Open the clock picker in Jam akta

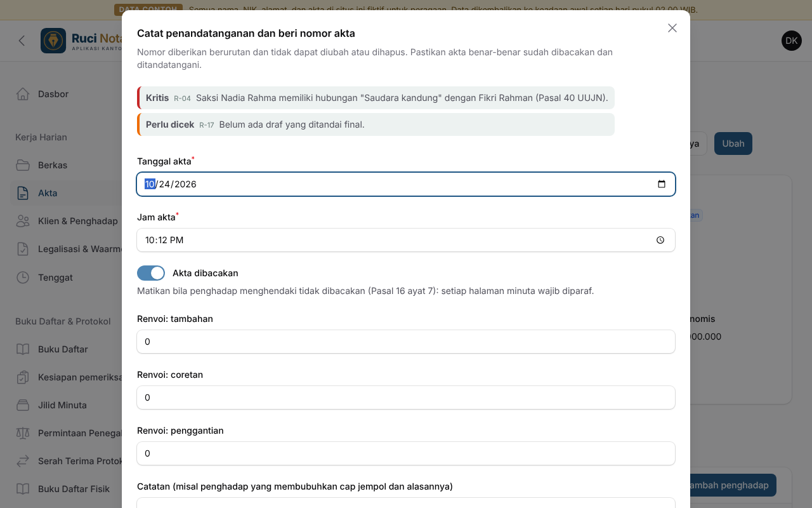tap(660, 240)
